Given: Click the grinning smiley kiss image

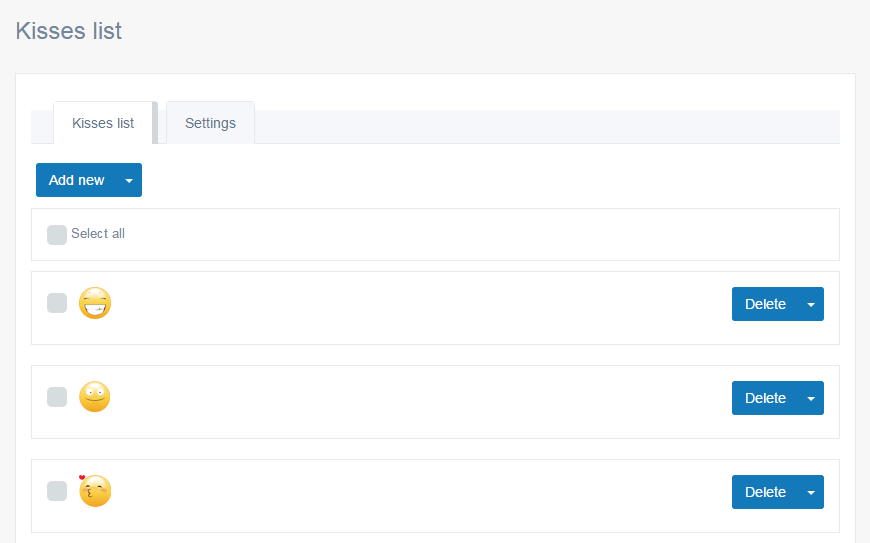Looking at the screenshot, I should [95, 303].
